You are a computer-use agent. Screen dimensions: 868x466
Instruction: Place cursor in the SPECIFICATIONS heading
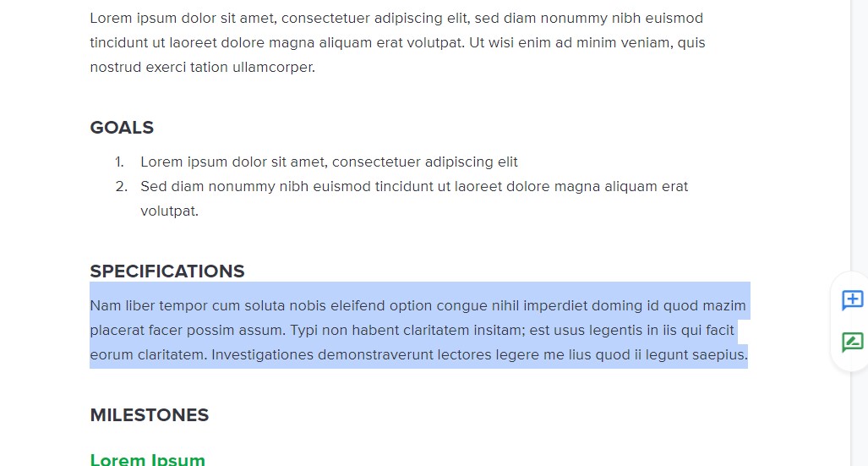pyautogui.click(x=167, y=271)
